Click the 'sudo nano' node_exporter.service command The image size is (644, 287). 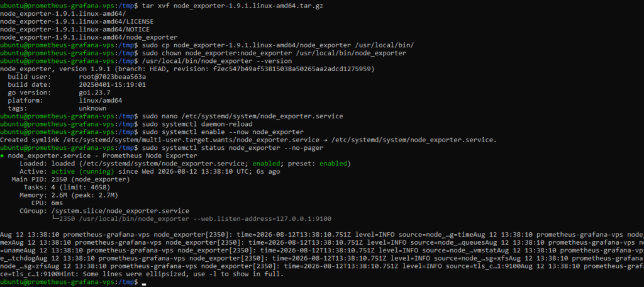click(242, 116)
